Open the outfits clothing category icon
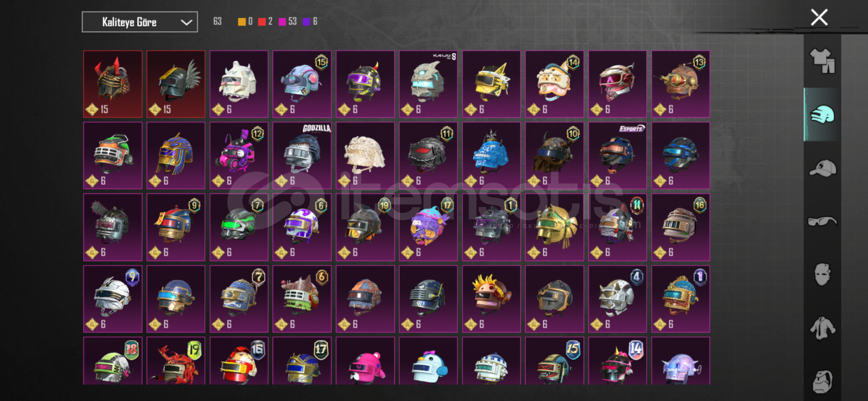The image size is (868, 401). tap(822, 61)
